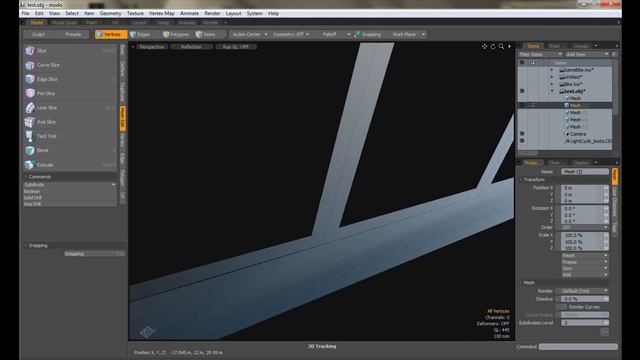The width and height of the screenshot is (640, 360).
Task: Open the Render menu
Action: click(212, 13)
